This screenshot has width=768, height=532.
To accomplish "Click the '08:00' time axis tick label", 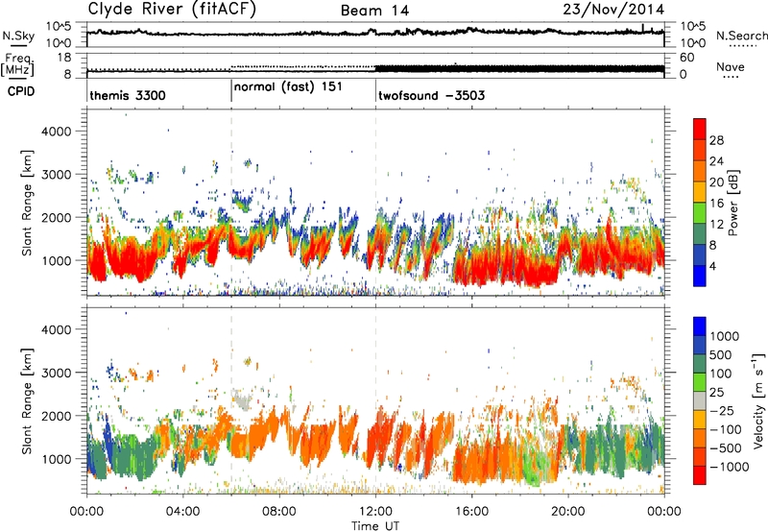I will pos(279,512).
